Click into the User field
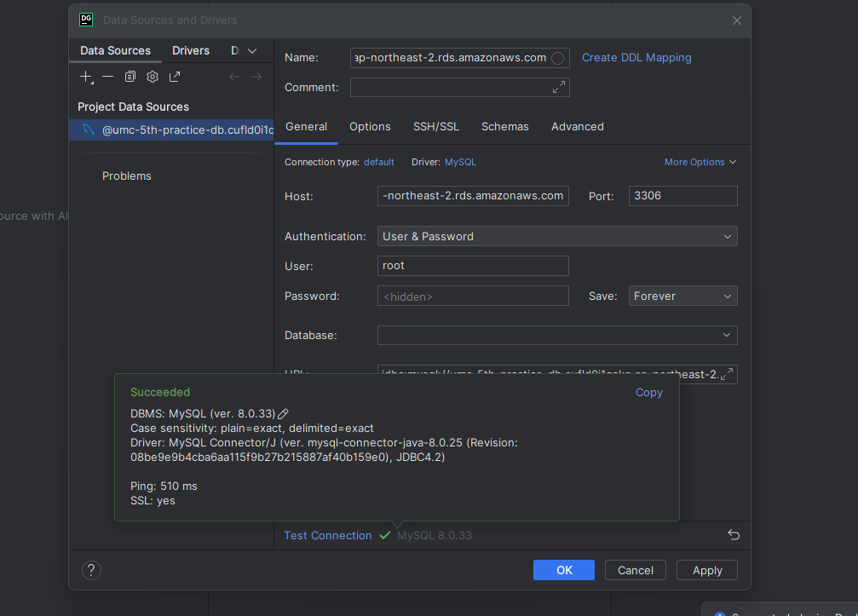 point(473,266)
